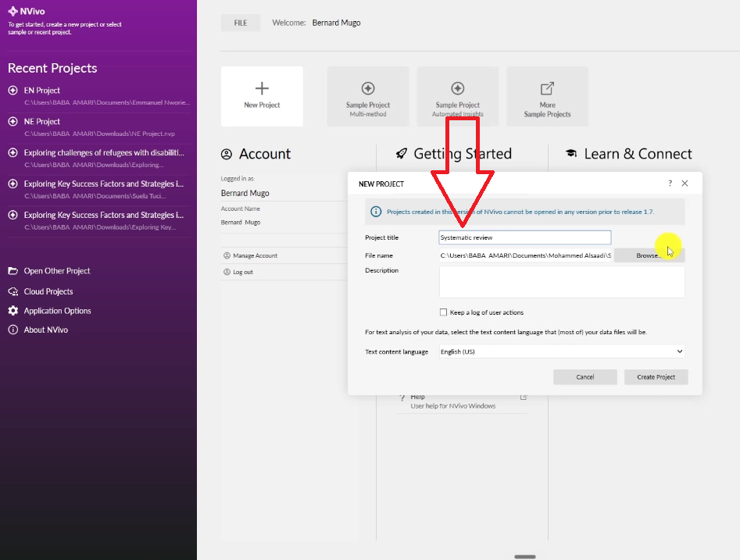Screen dimensions: 740x560
Task: Click the File name path field
Action: coord(525,255)
